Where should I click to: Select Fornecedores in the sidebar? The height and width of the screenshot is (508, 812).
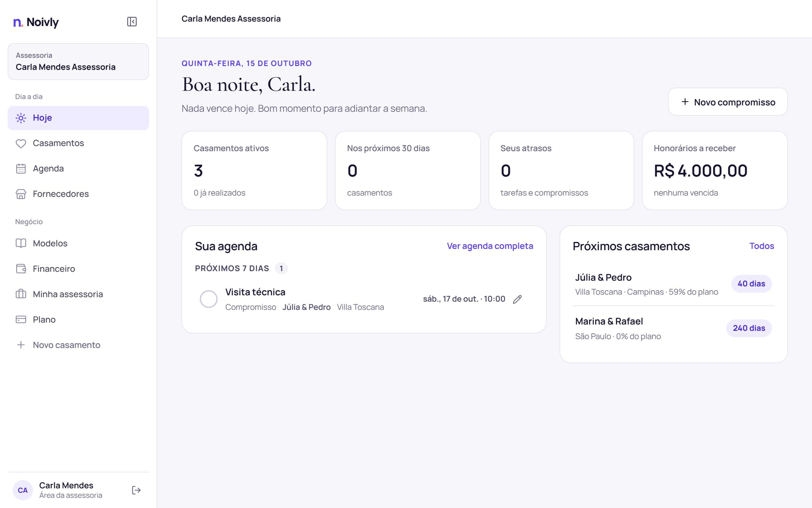(x=78, y=194)
